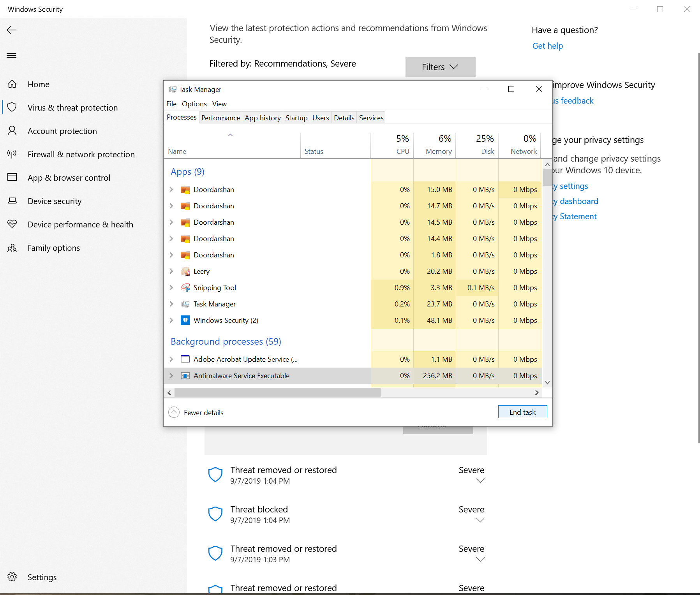
Task: Go back with the Windows Security back arrow
Action: point(12,30)
